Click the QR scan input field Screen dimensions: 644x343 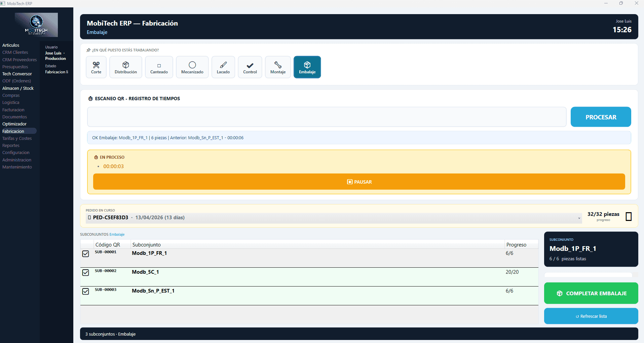point(327,117)
